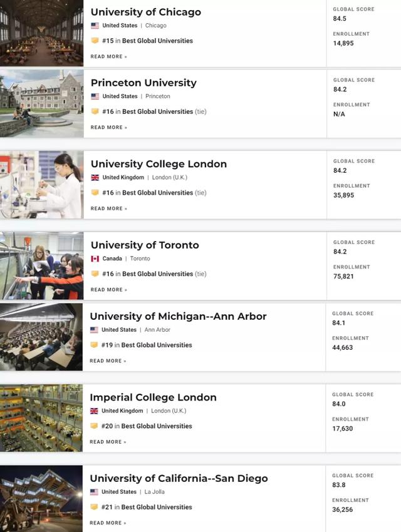The height and width of the screenshot is (532, 401).
Task: Click the ranking badge icon for Imperial College London
Action: click(x=94, y=426)
